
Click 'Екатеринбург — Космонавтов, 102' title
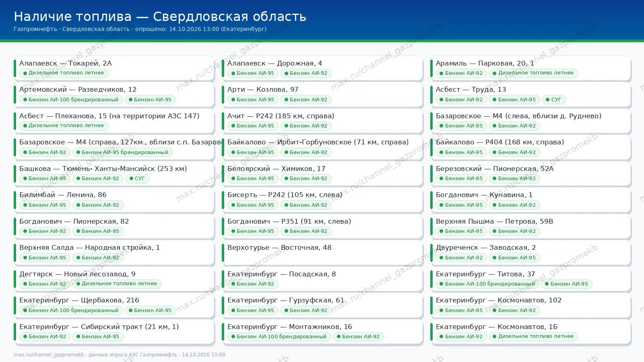[x=499, y=300]
